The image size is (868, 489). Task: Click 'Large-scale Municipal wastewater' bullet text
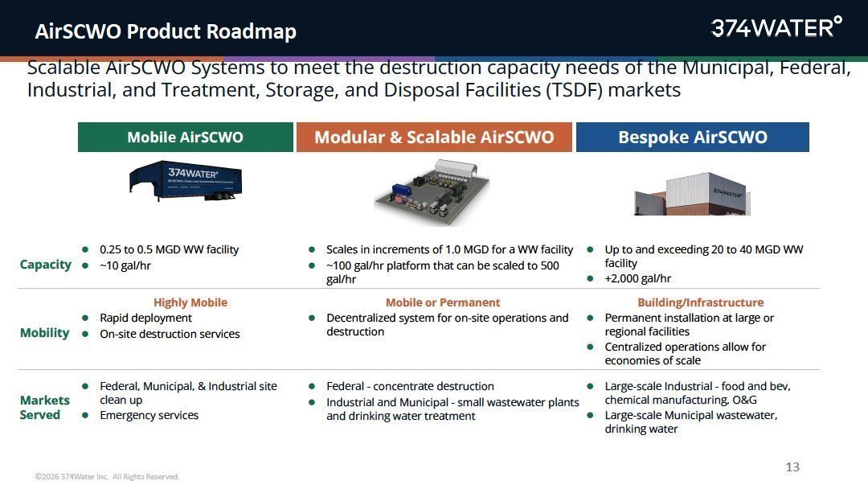point(691,421)
